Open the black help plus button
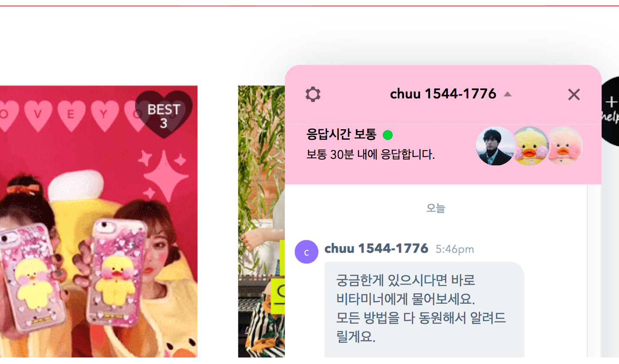Viewport: 619px width, 364px height. click(x=611, y=111)
